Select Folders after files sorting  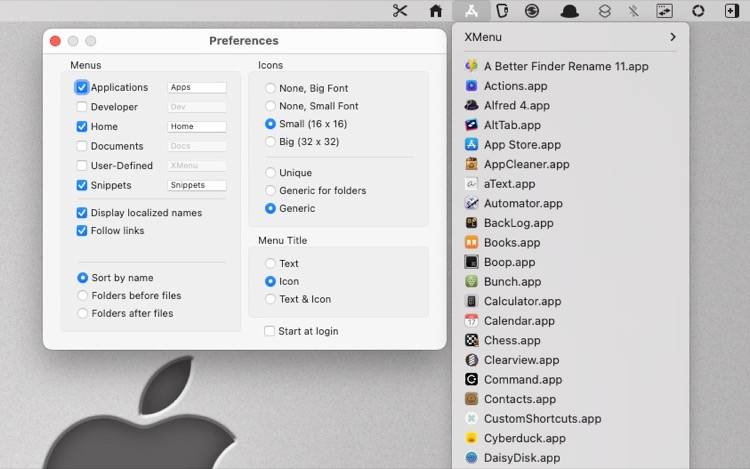(x=82, y=313)
